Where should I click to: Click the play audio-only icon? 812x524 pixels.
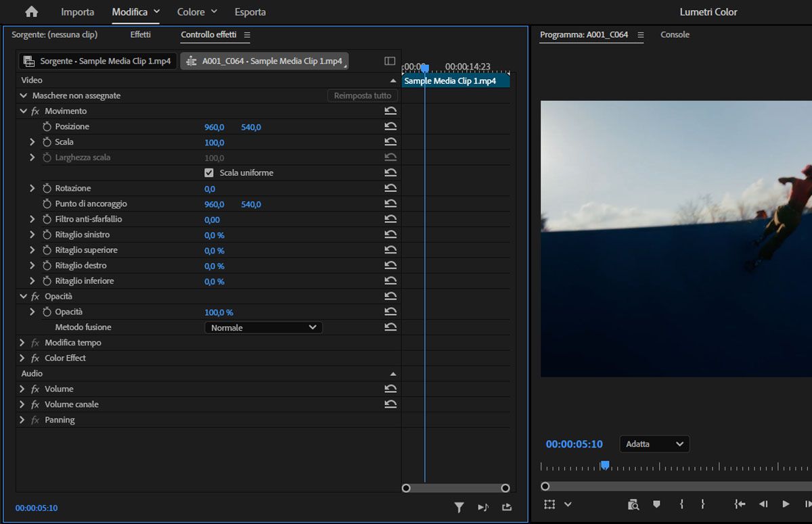click(483, 507)
